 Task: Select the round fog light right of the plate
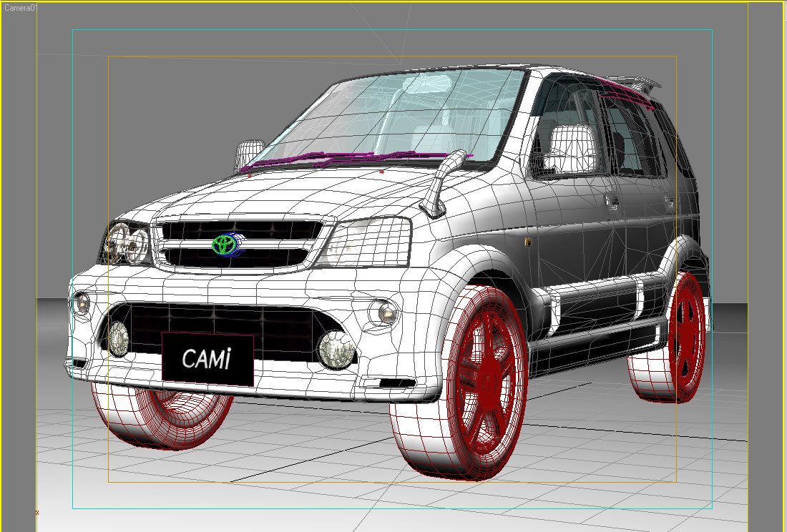(336, 350)
